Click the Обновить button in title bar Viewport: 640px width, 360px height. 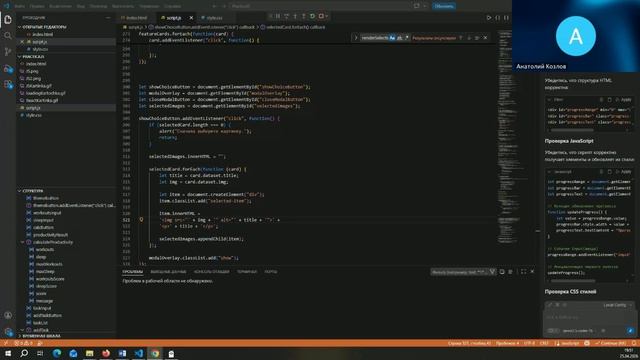click(444, 6)
